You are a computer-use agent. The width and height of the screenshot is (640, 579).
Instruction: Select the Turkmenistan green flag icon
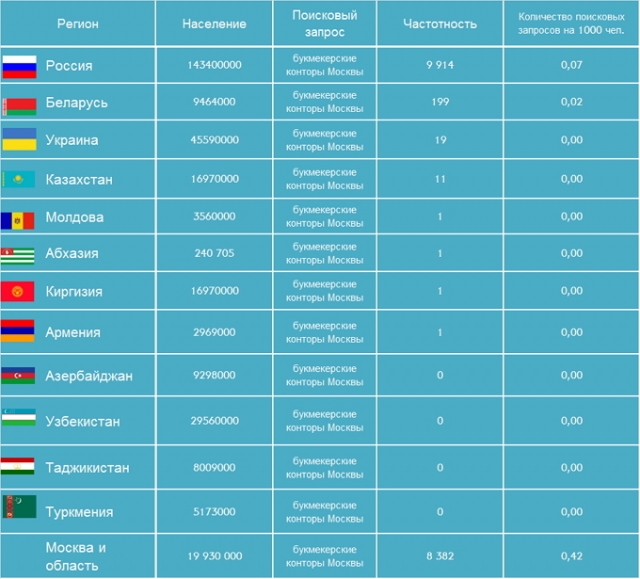pos(19,506)
